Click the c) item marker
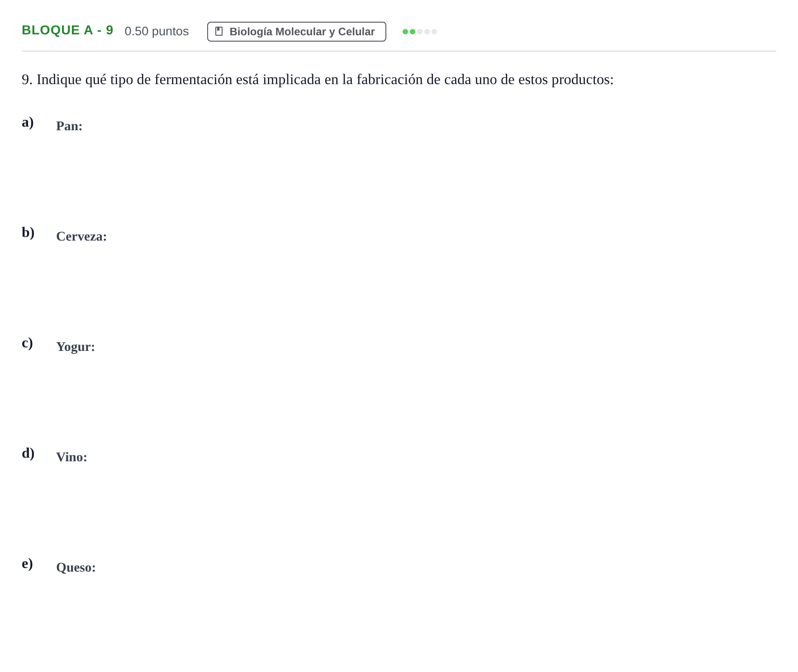The image size is (798, 672). pos(27,343)
